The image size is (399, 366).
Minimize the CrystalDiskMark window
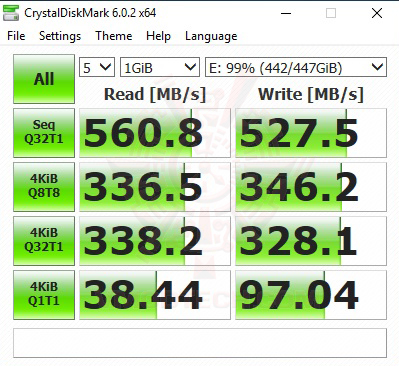point(286,13)
